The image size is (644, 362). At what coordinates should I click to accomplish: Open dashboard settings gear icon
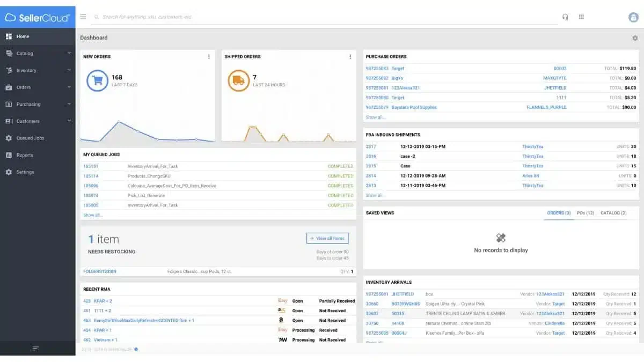click(635, 38)
